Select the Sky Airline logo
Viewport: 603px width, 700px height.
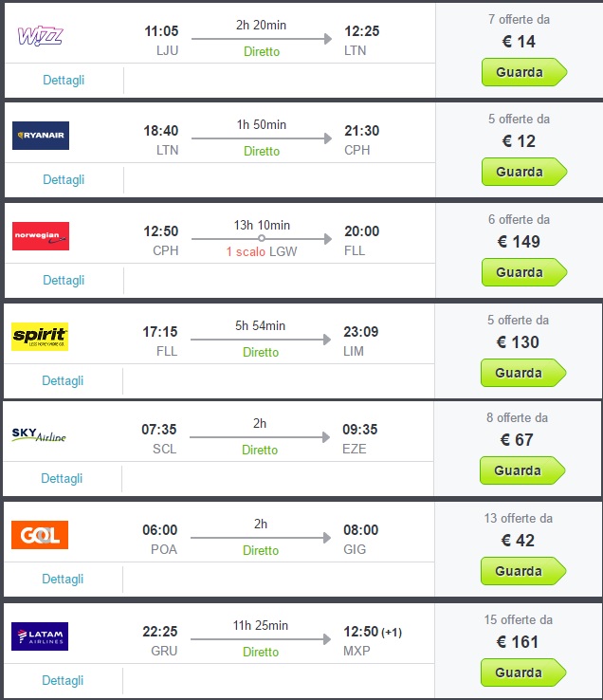(x=39, y=434)
